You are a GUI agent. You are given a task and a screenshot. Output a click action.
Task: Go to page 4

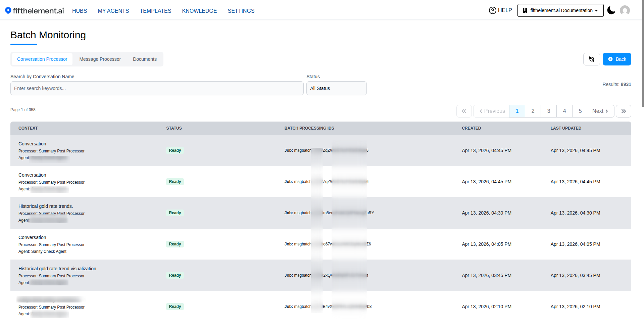click(564, 111)
